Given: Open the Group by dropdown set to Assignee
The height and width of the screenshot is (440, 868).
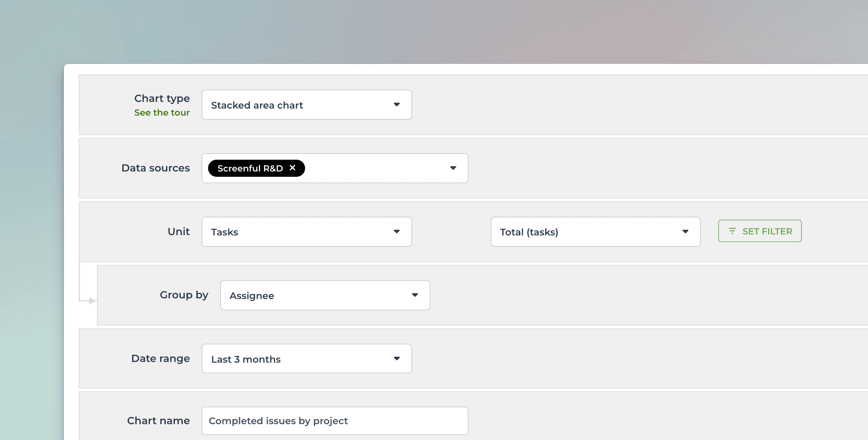Looking at the screenshot, I should (324, 295).
